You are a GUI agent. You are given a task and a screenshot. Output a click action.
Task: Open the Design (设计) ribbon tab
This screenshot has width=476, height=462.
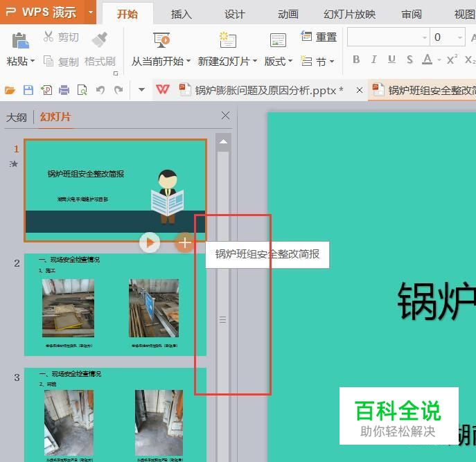pyautogui.click(x=235, y=14)
